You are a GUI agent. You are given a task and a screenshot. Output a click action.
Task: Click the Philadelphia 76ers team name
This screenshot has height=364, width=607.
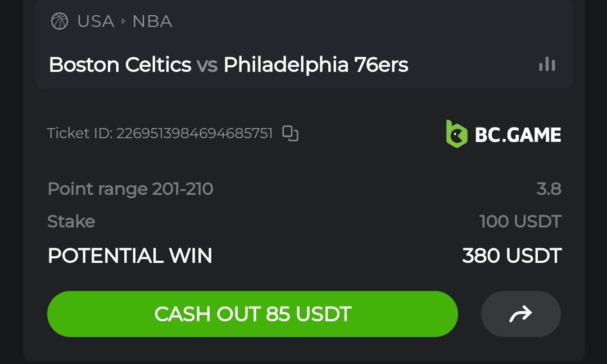[x=316, y=65]
